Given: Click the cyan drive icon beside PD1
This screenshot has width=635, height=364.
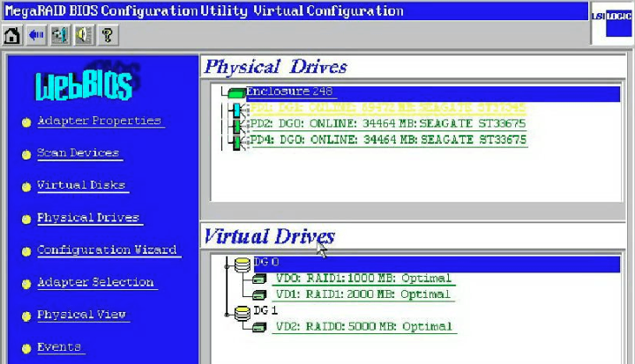Looking at the screenshot, I should (237, 109).
